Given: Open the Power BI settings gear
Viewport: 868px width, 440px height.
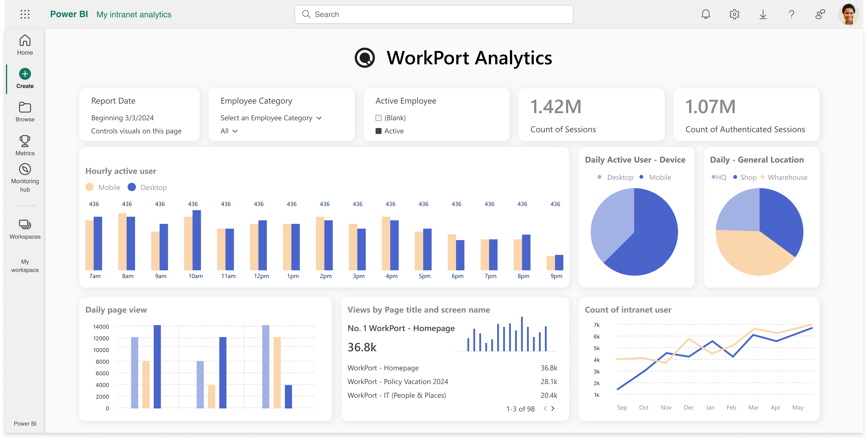Looking at the screenshot, I should [x=734, y=14].
